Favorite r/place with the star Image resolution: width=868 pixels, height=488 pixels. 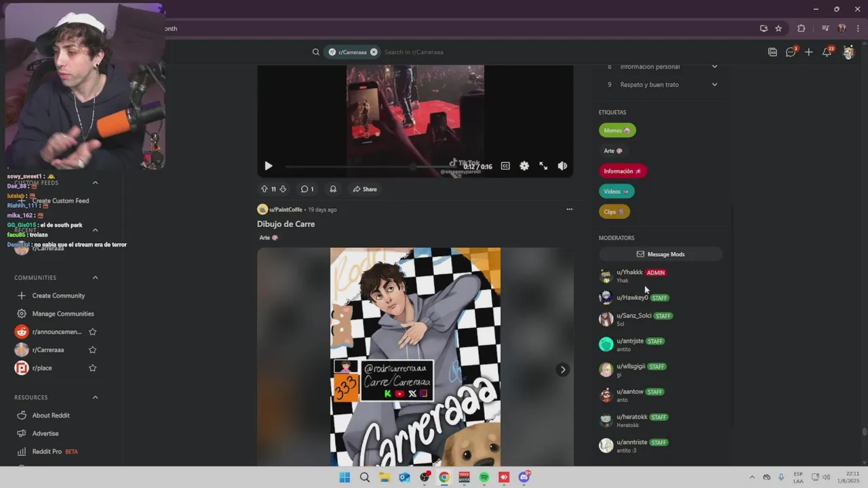pos(93,368)
